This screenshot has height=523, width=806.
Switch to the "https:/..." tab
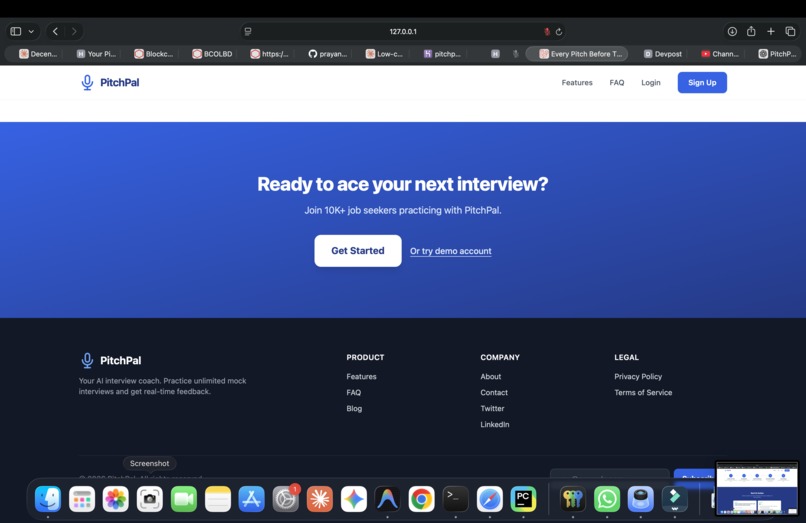(269, 53)
